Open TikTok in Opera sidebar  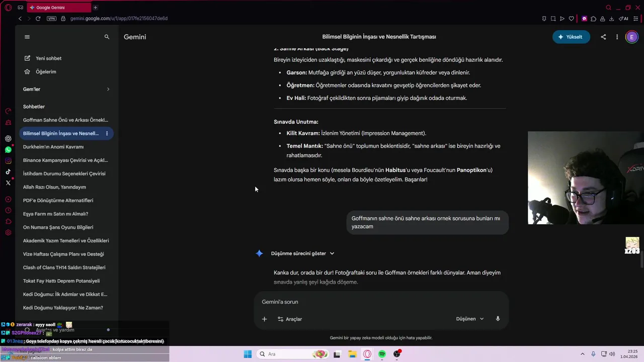tap(8, 172)
